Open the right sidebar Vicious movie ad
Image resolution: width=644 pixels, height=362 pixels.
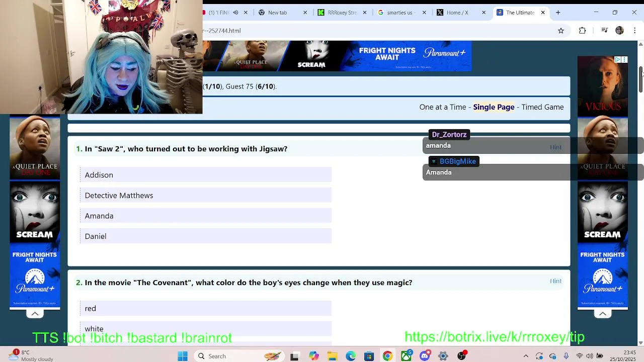(x=603, y=85)
